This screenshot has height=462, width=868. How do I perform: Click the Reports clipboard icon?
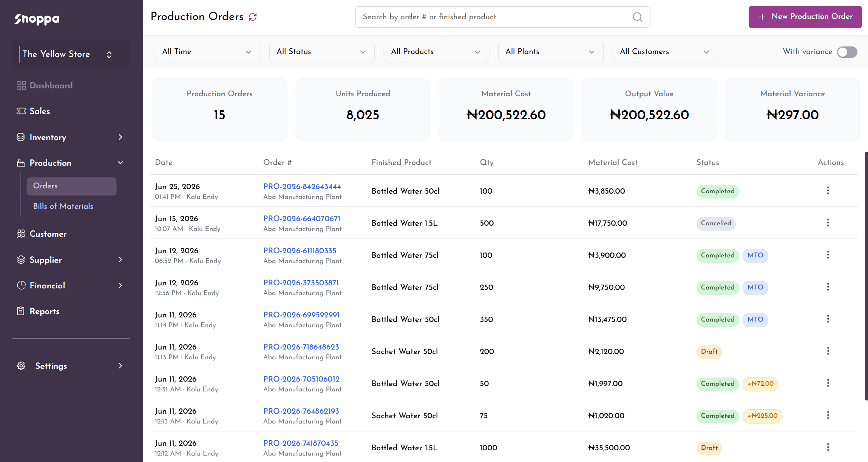pyautogui.click(x=21, y=311)
